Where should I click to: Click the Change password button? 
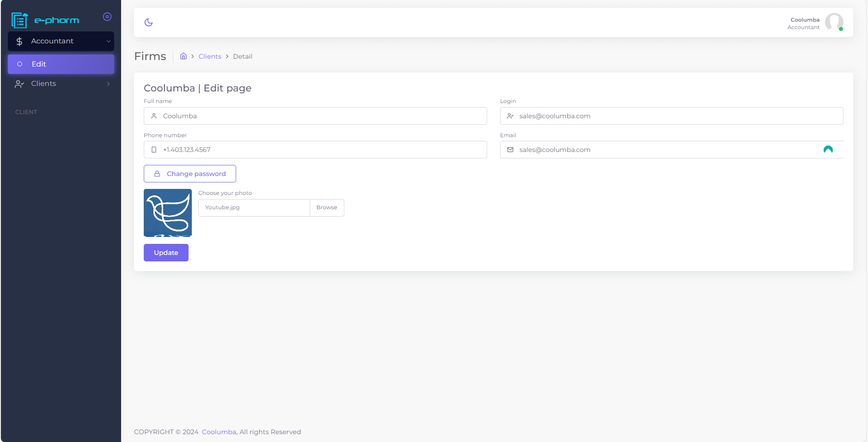pyautogui.click(x=190, y=174)
